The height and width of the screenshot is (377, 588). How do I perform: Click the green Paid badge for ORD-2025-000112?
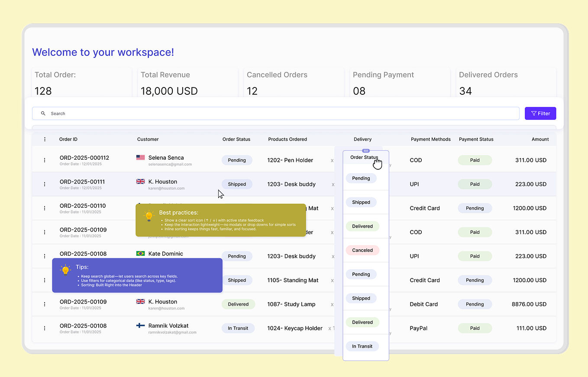[x=475, y=160]
